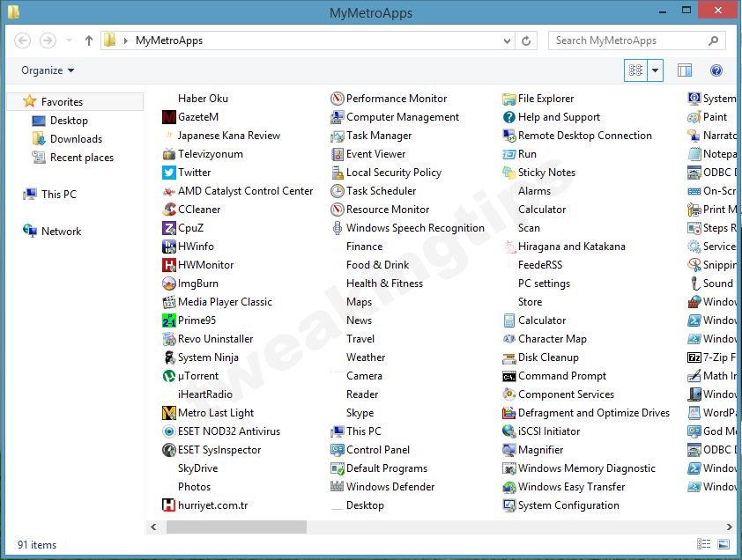The height and width of the screenshot is (560, 742).
Task: Select the Windows Defender icon
Action: click(338, 487)
